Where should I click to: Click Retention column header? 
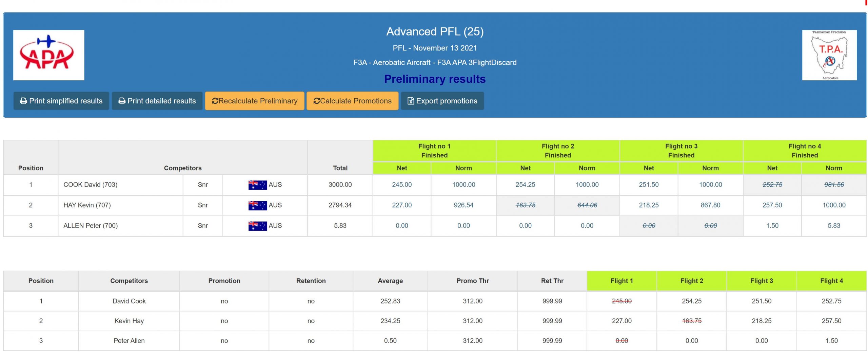(x=311, y=281)
